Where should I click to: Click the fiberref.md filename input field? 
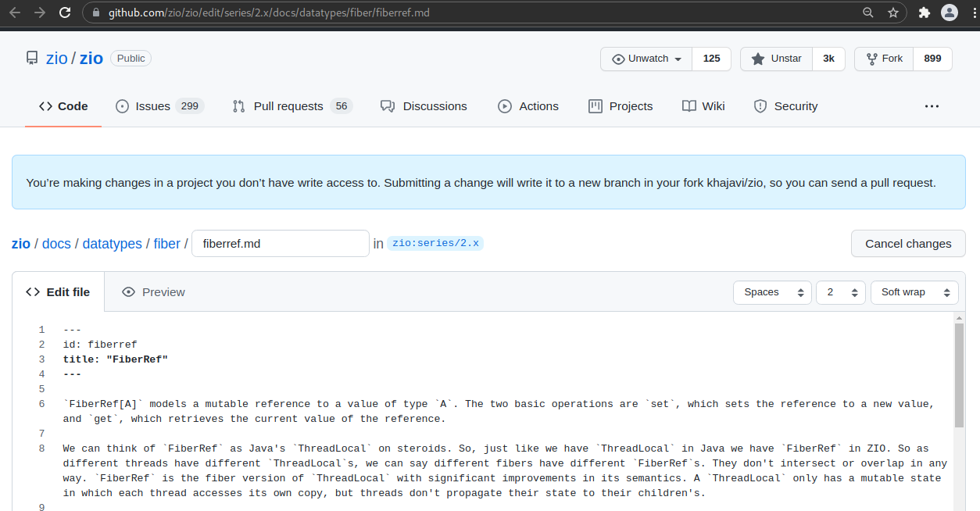click(x=280, y=243)
